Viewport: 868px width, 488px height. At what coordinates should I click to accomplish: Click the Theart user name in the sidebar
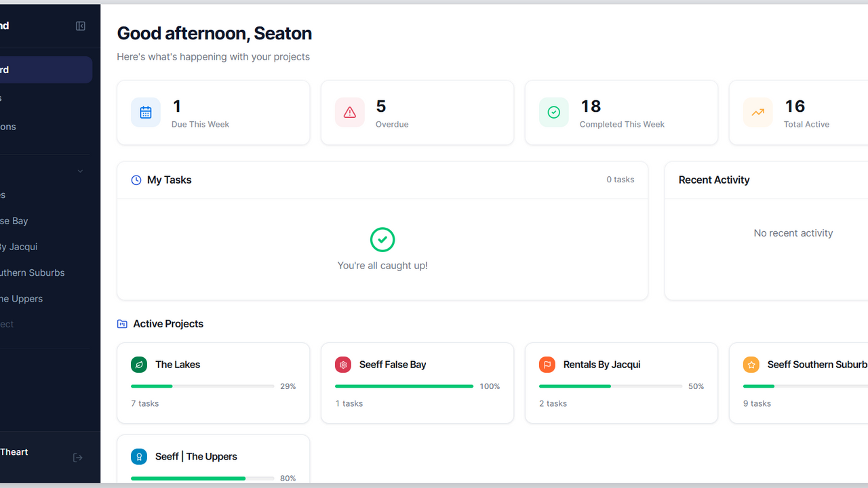[x=14, y=452]
